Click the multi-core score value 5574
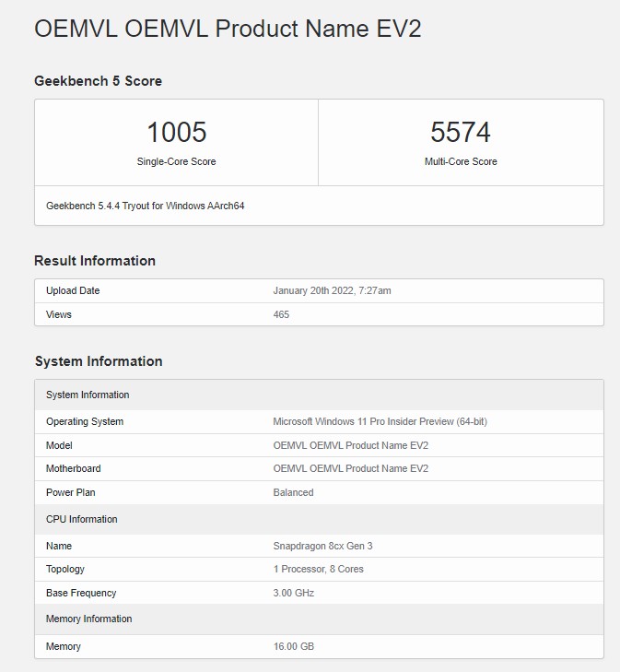The width and height of the screenshot is (620, 672). (x=461, y=133)
